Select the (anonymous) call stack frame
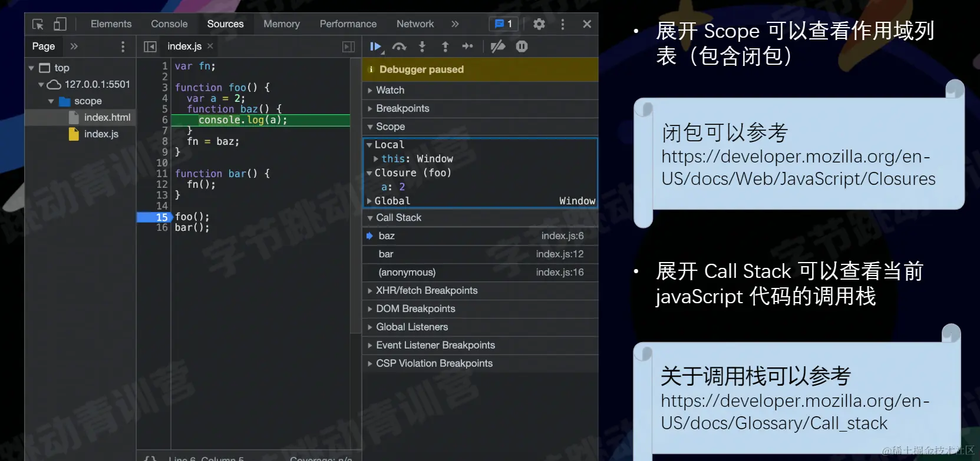The width and height of the screenshot is (980, 461). click(x=480, y=273)
